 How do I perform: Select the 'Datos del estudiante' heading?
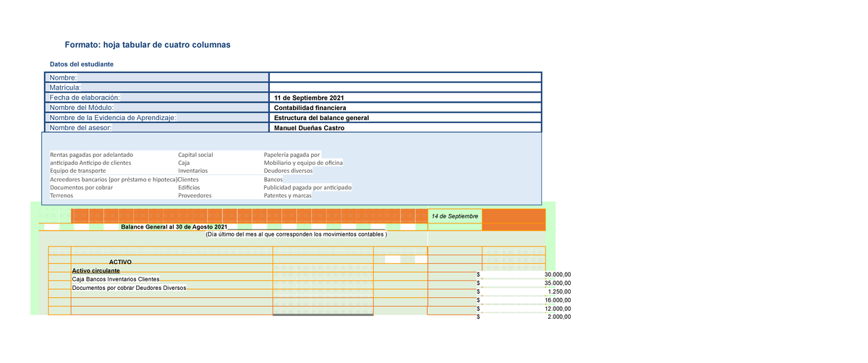point(81,65)
